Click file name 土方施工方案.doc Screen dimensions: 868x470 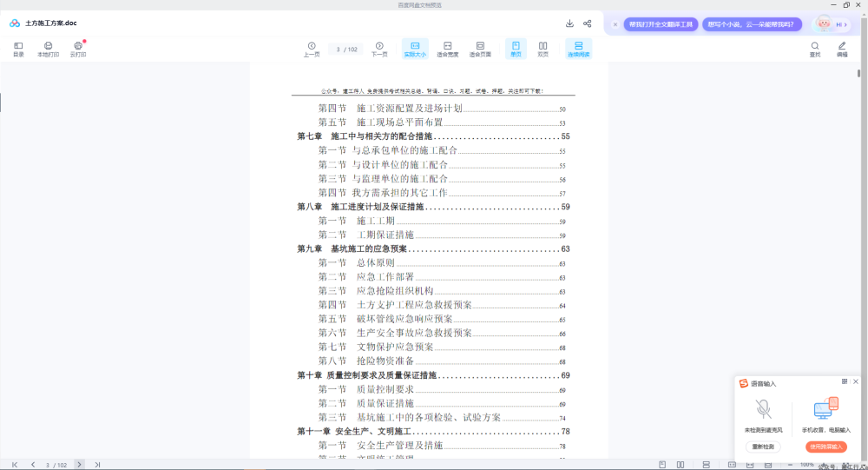click(51, 23)
